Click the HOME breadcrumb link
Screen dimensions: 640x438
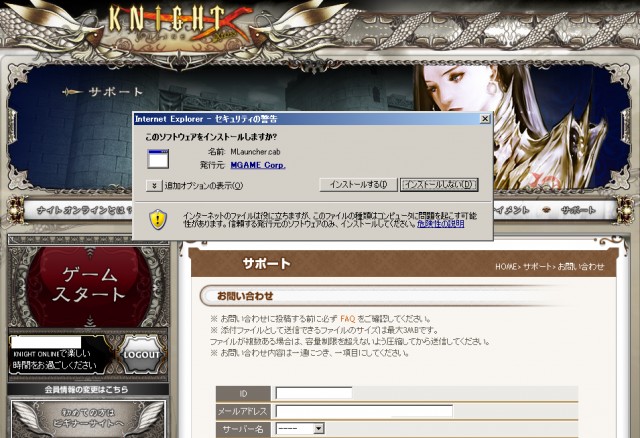tap(506, 267)
